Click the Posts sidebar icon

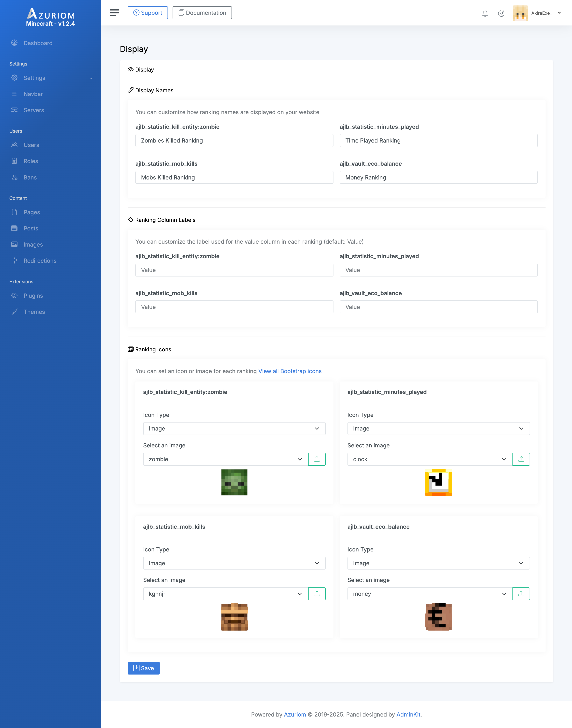(14, 228)
